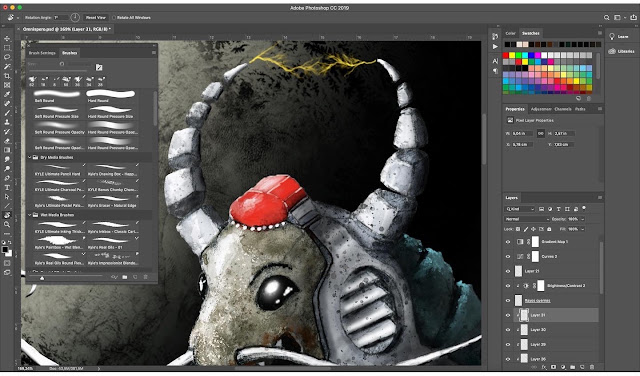Toggle visibility of Layer 31

(508, 315)
